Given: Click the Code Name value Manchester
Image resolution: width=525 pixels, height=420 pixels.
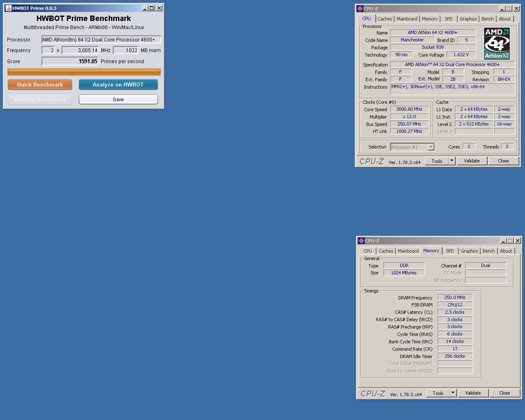Looking at the screenshot, I should (x=412, y=40).
